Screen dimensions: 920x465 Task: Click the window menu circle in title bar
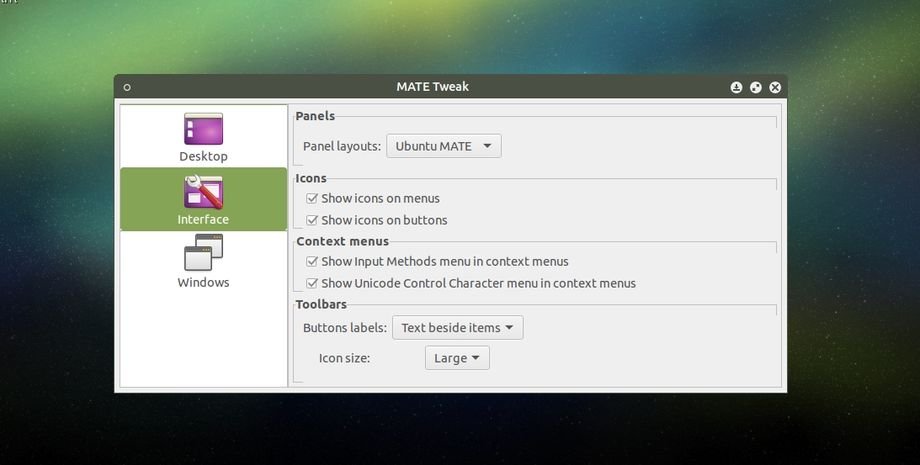click(x=127, y=87)
